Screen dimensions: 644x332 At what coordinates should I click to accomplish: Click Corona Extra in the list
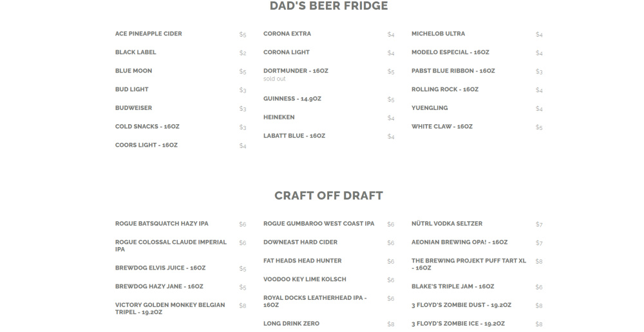[x=287, y=34]
